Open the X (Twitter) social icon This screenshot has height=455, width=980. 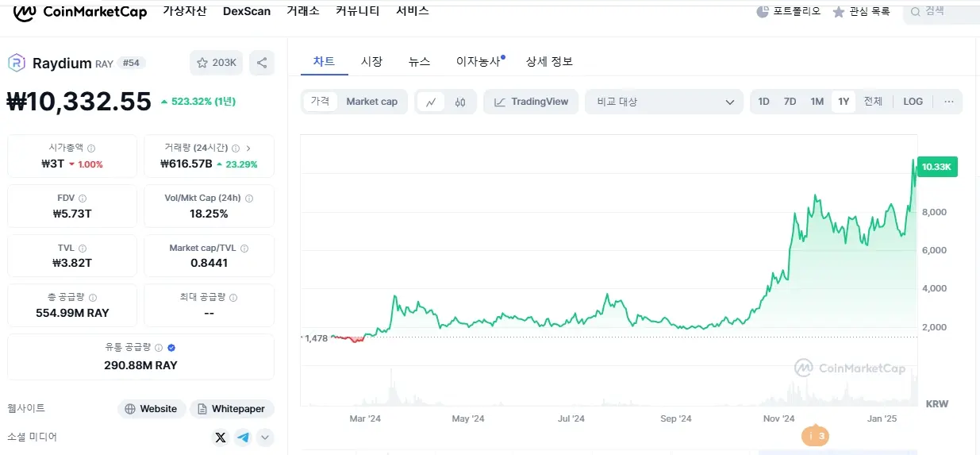[221, 438]
